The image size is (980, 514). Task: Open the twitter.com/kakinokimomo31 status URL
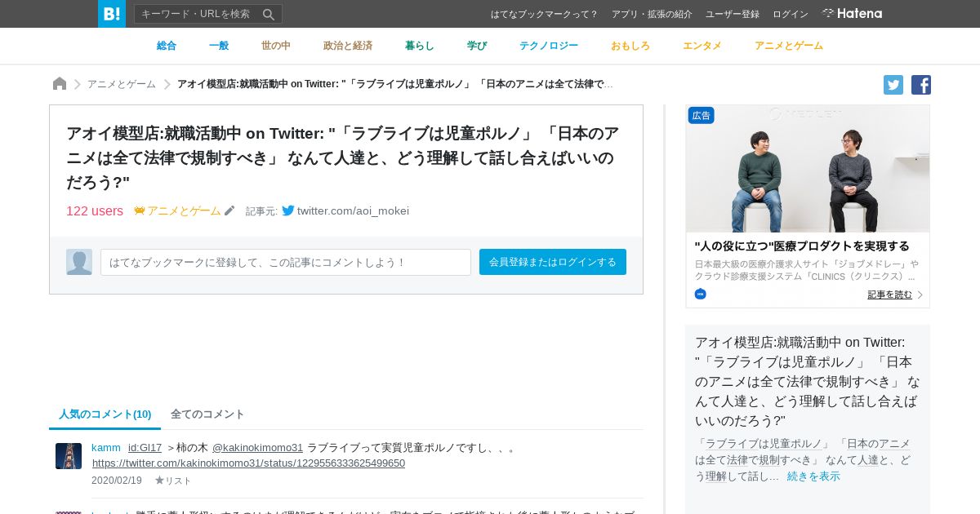[x=249, y=463]
